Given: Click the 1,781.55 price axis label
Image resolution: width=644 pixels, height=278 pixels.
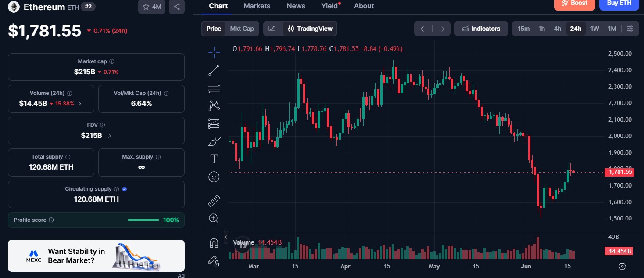Looking at the screenshot, I should 619,172.
